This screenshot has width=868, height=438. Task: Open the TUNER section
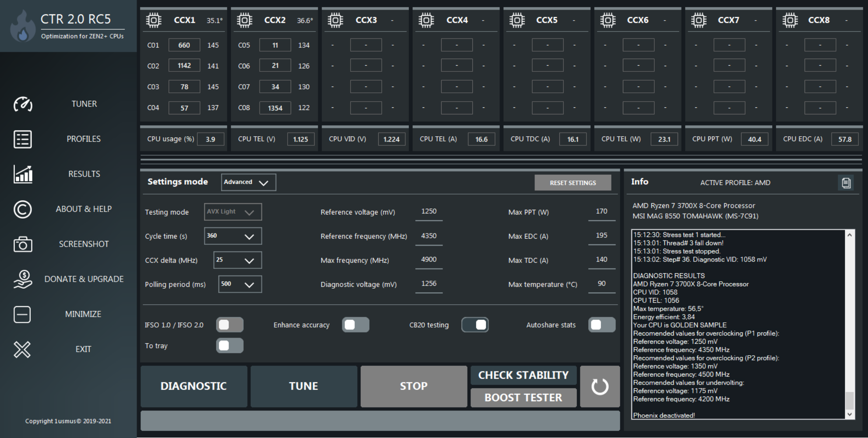84,104
